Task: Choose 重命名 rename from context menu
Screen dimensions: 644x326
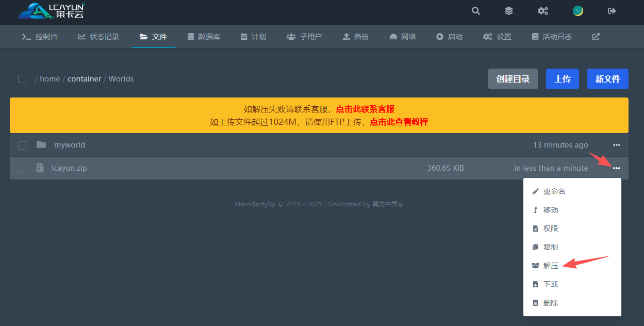Action: pyautogui.click(x=572, y=191)
